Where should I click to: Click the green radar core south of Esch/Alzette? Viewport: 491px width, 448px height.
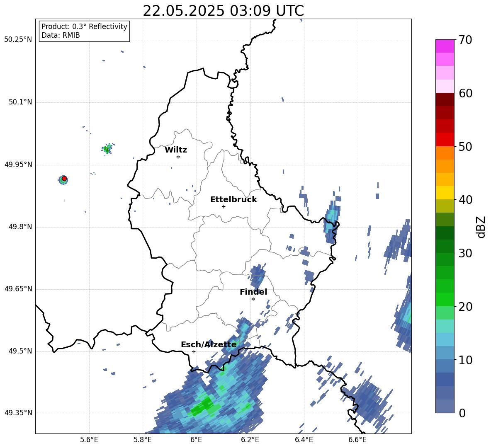coord(202,406)
